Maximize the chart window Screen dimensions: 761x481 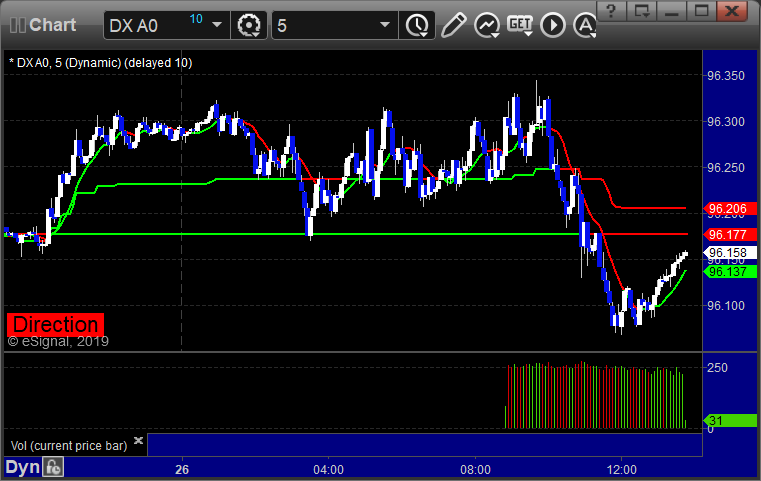702,11
